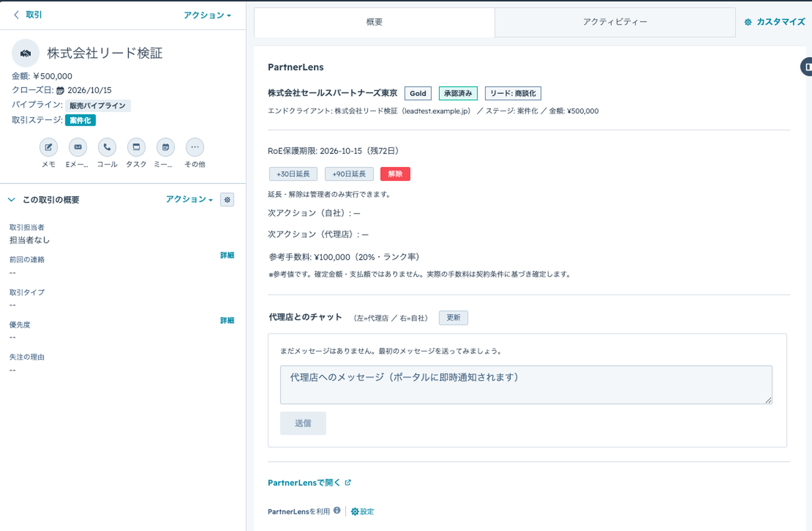812x531 pixels.
Task: Click the gear icon in 取引の概要 section
Action: coord(227,200)
